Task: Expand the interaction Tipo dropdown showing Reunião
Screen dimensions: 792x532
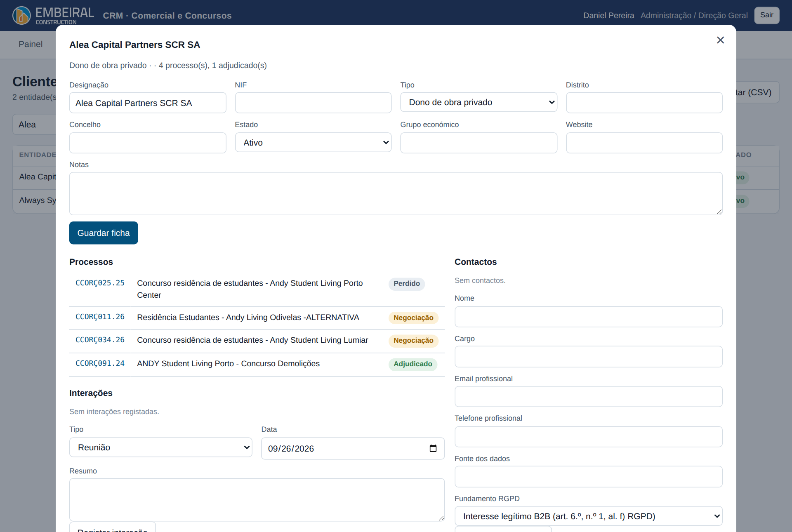Action: click(161, 447)
